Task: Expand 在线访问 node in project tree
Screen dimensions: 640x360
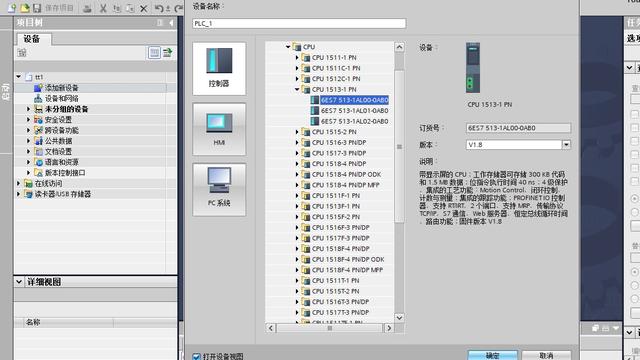Action: pyautogui.click(x=18, y=183)
